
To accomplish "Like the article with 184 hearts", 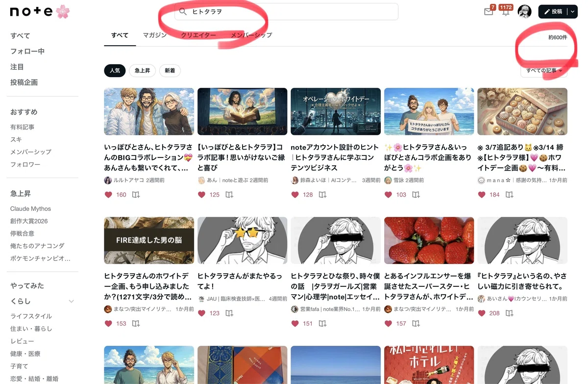I will pos(482,195).
